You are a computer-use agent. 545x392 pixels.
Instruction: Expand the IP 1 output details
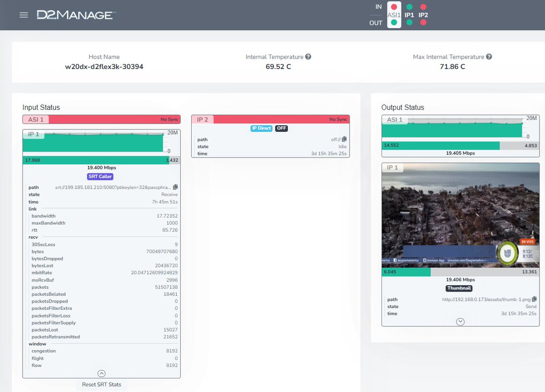(x=461, y=322)
